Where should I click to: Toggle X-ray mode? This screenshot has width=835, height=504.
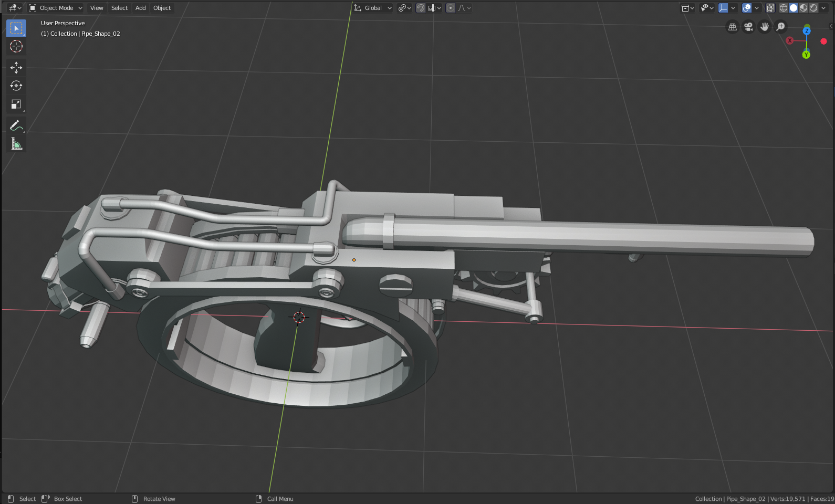click(770, 8)
